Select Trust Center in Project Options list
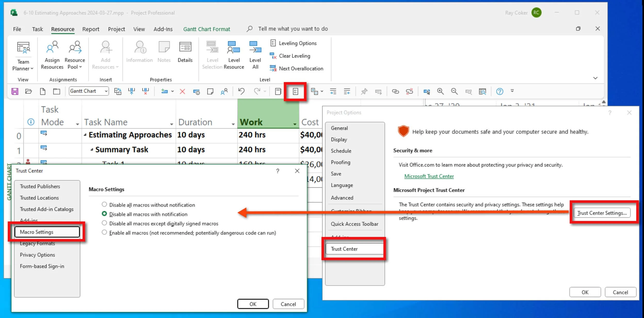The height and width of the screenshot is (318, 644). 355,249
